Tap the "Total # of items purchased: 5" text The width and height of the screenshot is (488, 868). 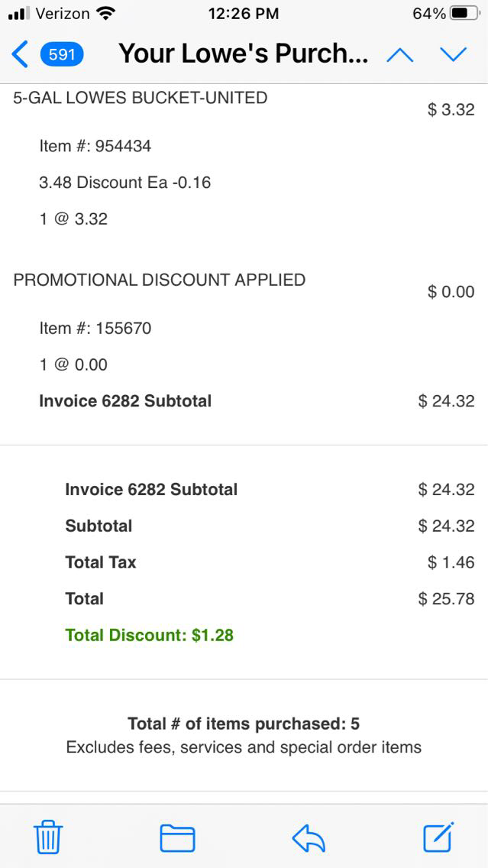[x=244, y=724]
